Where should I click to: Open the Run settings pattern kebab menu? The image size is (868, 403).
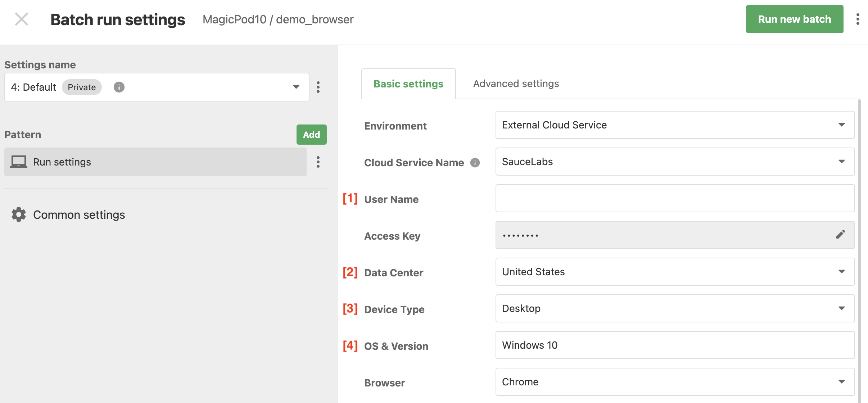pos(318,162)
